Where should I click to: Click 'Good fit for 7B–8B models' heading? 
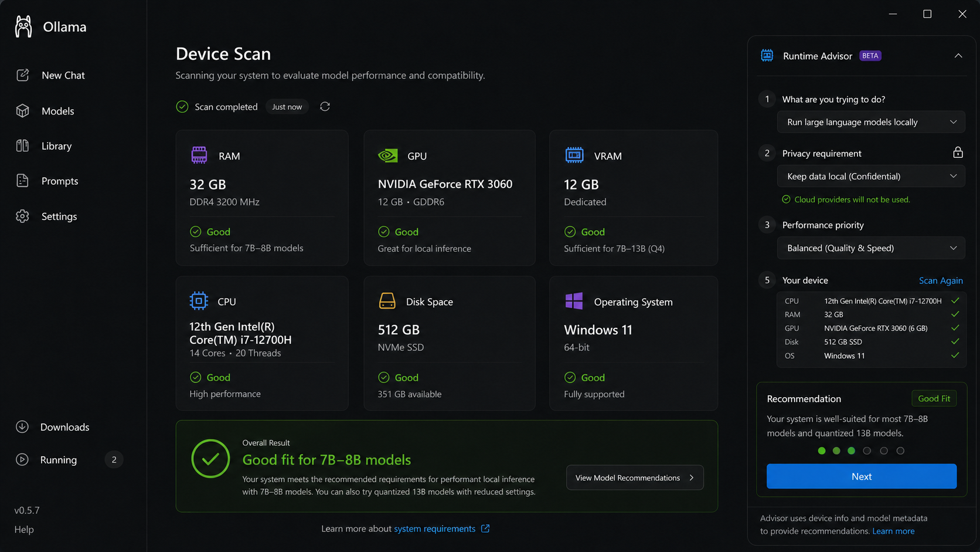pos(326,459)
